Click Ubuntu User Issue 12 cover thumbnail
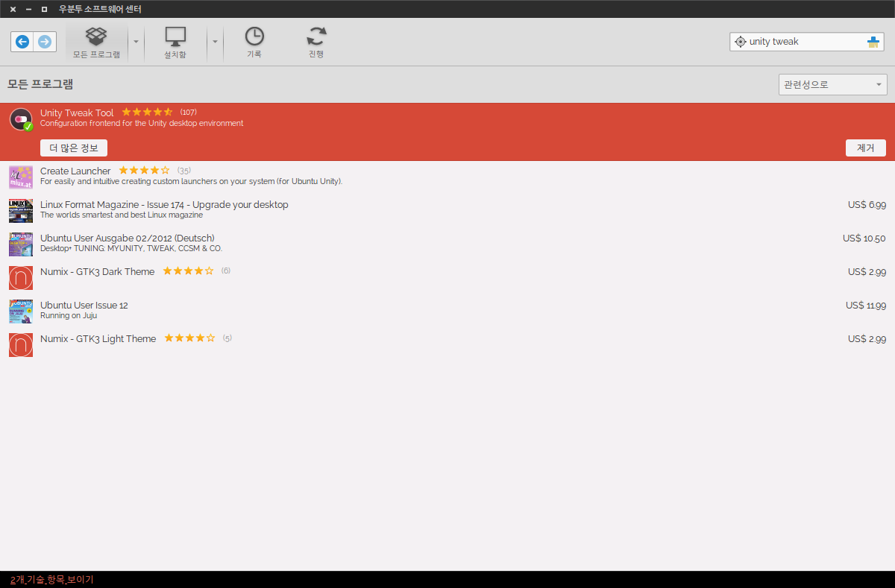 (21, 312)
